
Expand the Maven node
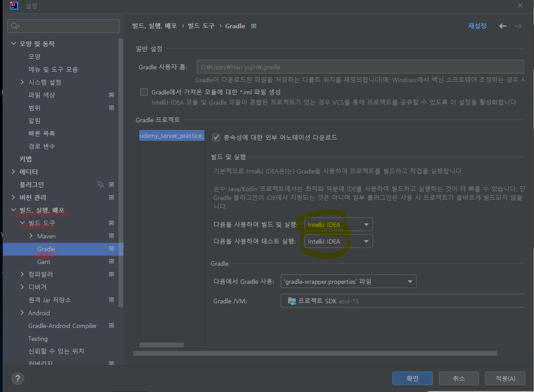click(x=31, y=236)
